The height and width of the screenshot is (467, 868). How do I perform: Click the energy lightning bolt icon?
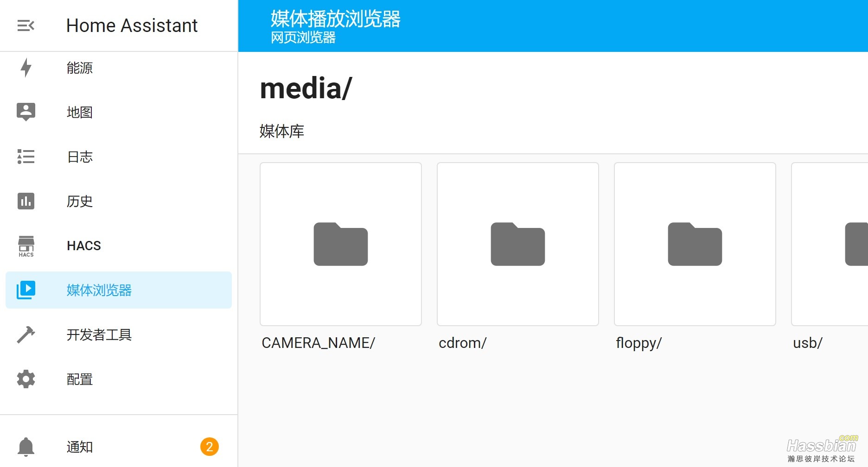[26, 68]
